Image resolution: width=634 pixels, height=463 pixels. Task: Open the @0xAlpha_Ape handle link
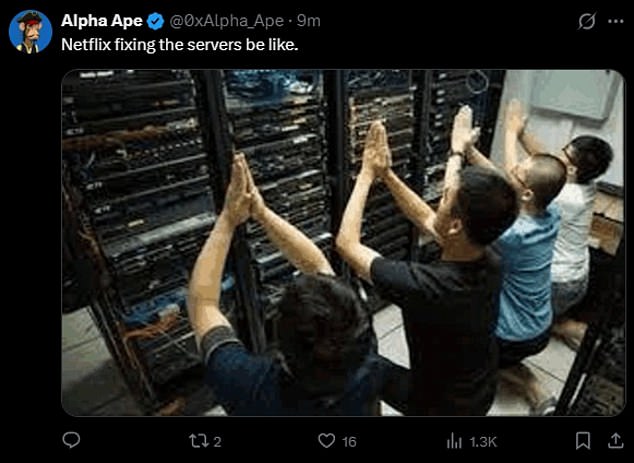[226, 21]
